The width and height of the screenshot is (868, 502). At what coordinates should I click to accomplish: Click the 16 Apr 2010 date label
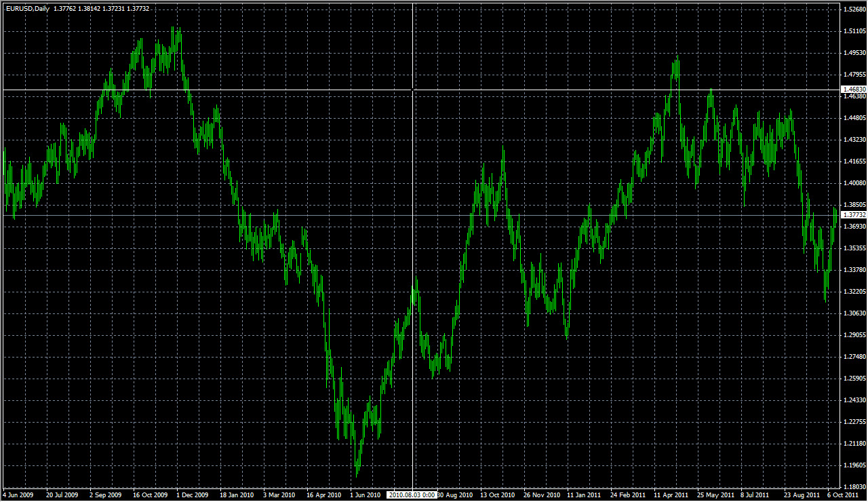(x=323, y=495)
